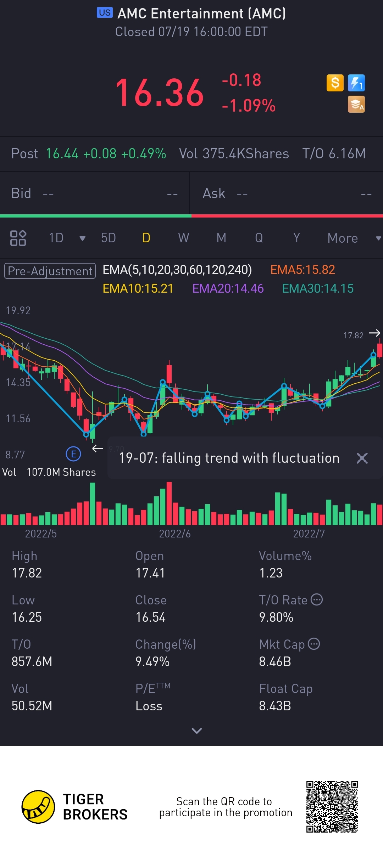Tap the green bid ratio bar

(x=96, y=216)
